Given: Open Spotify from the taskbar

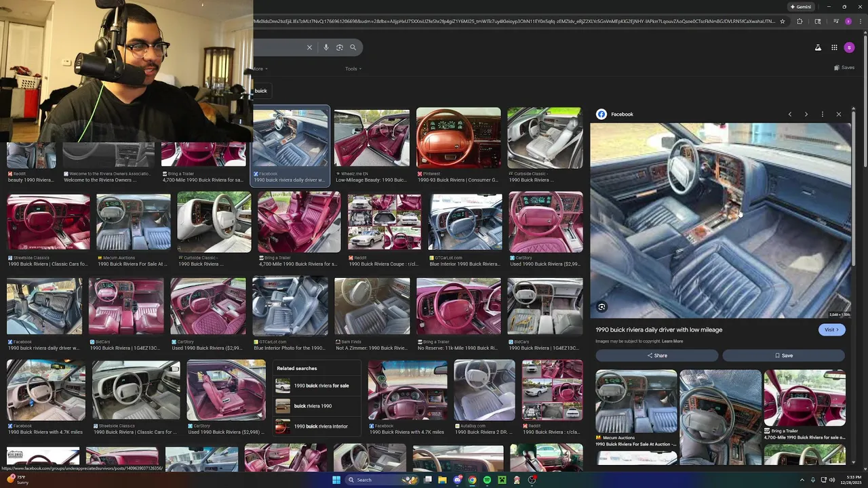Looking at the screenshot, I should click(x=487, y=480).
